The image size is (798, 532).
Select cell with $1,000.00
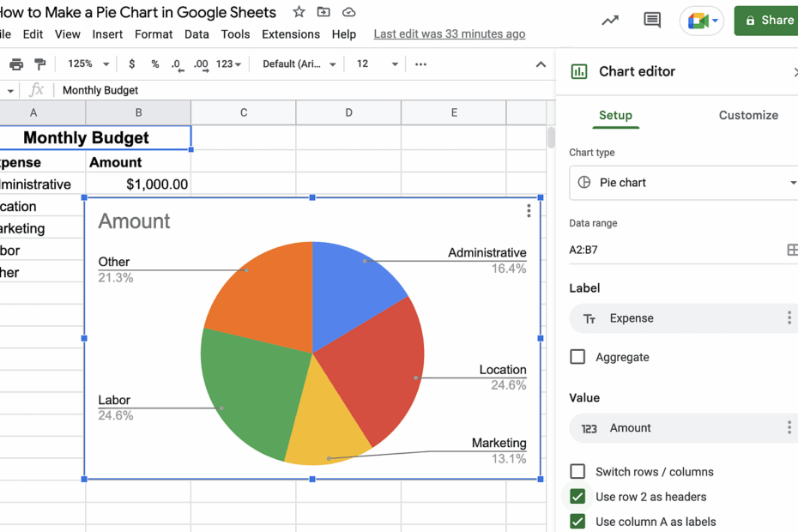click(x=138, y=184)
